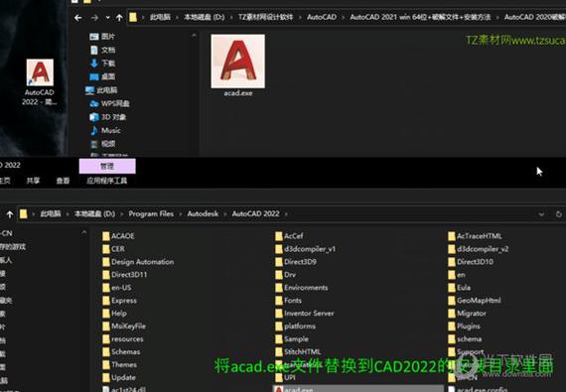Viewport: 566px width, 392px height.
Task: Click AutoCAD 2021 win 64位 breadcrumb segment
Action: [420, 17]
